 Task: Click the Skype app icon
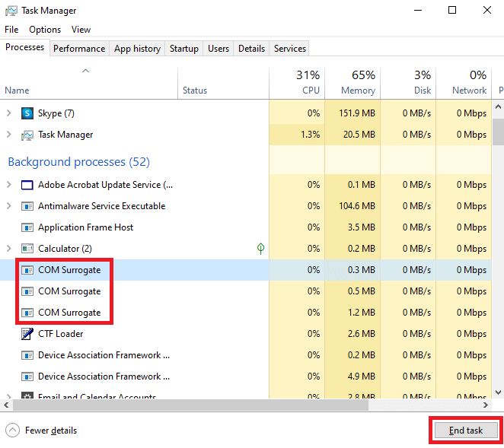[x=27, y=113]
